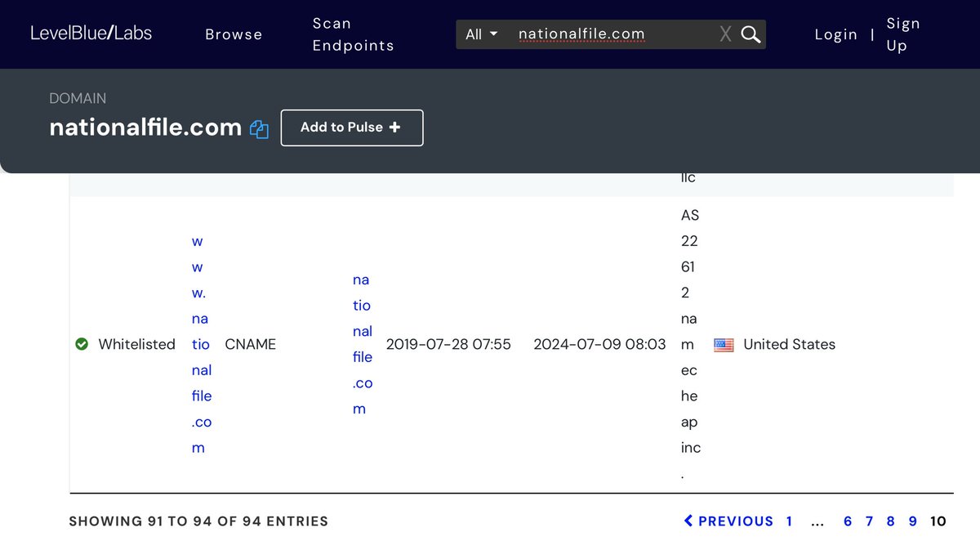The width and height of the screenshot is (980, 541).
Task: Copy the nationalfile.com domain name icon
Action: tap(260, 129)
